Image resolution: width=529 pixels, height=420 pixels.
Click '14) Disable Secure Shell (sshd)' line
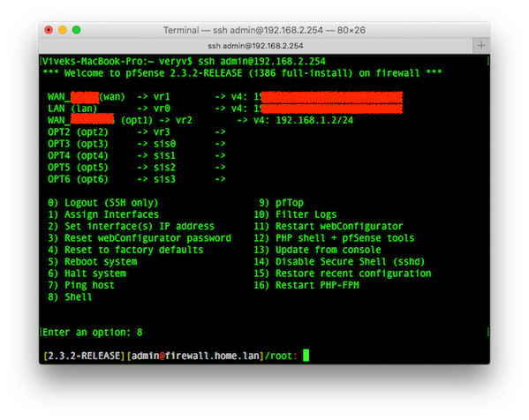coord(339,261)
